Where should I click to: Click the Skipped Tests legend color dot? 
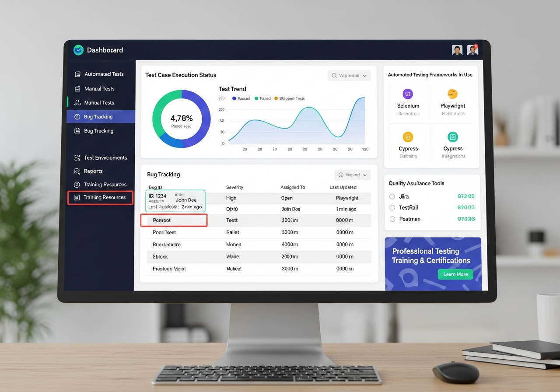coord(276,99)
